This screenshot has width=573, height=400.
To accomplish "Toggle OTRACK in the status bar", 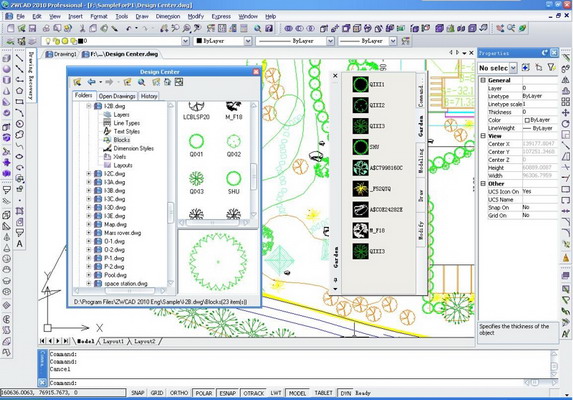I will pyautogui.click(x=254, y=393).
